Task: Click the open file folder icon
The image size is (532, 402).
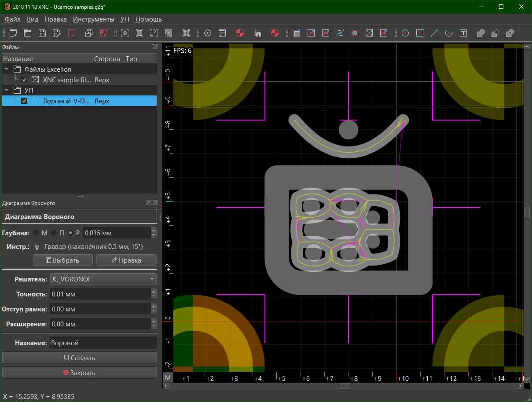Action: 27,33
